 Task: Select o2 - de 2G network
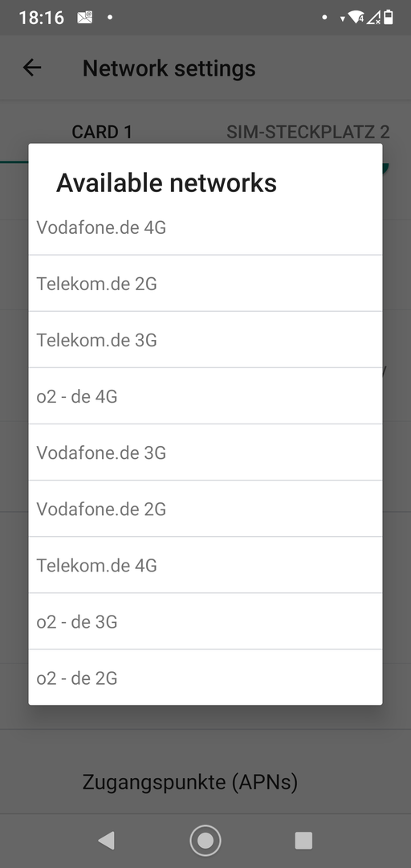(x=205, y=678)
